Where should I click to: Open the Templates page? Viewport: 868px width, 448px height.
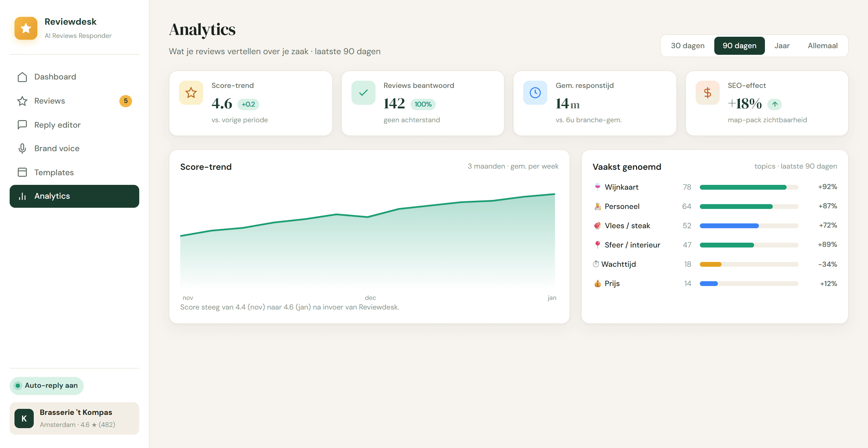(74, 172)
